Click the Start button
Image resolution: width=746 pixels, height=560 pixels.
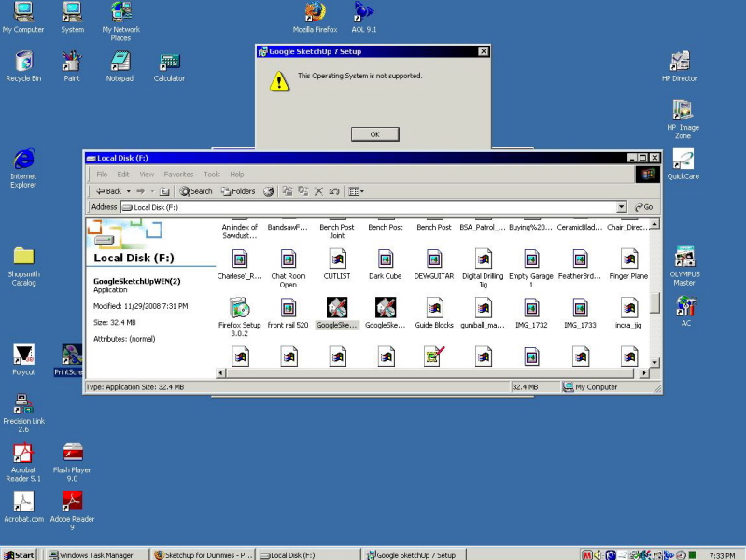tap(19, 554)
